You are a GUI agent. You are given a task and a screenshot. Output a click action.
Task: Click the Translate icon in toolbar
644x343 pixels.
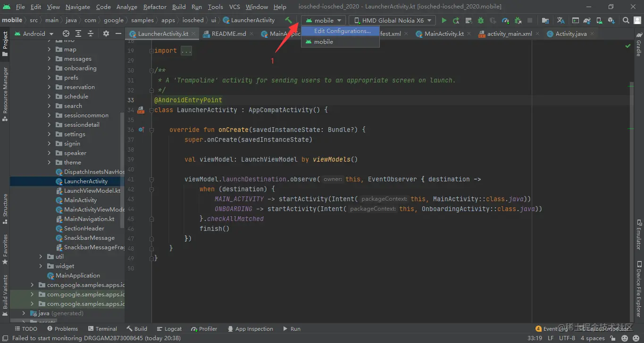[x=560, y=20]
